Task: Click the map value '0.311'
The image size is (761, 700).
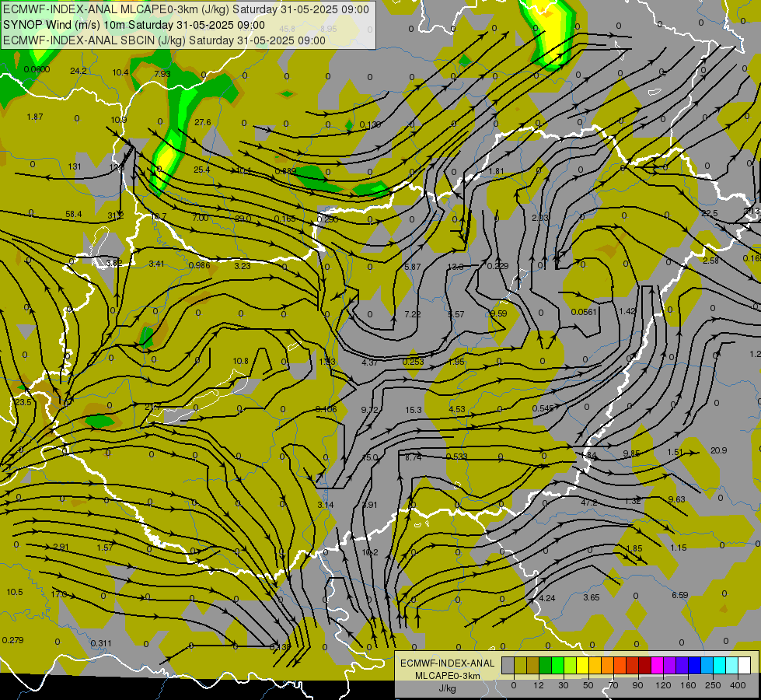Action: click(x=101, y=643)
